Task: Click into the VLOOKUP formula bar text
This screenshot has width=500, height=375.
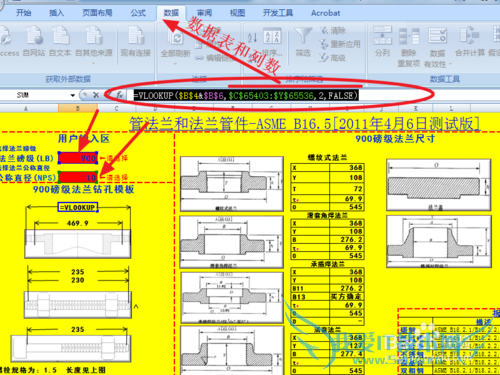Action: (x=245, y=96)
